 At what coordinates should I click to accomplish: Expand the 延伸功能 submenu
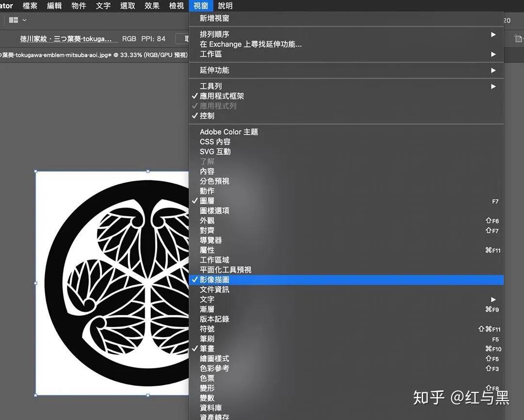point(346,70)
